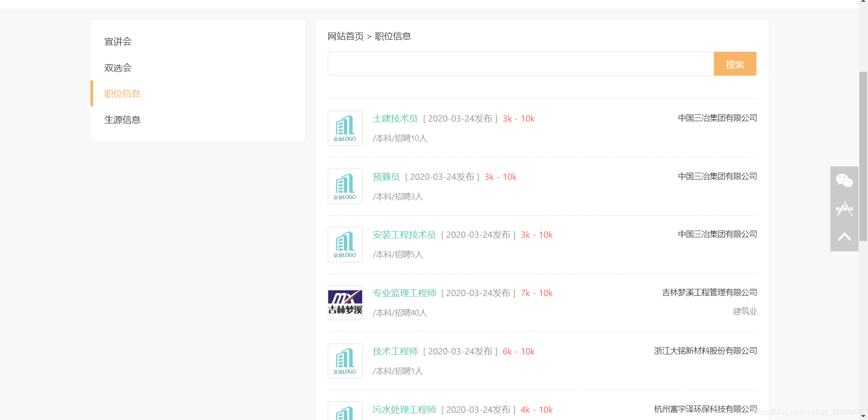Open the 技术工程师 job posting
Screen dimensions: 868x420
click(x=395, y=351)
